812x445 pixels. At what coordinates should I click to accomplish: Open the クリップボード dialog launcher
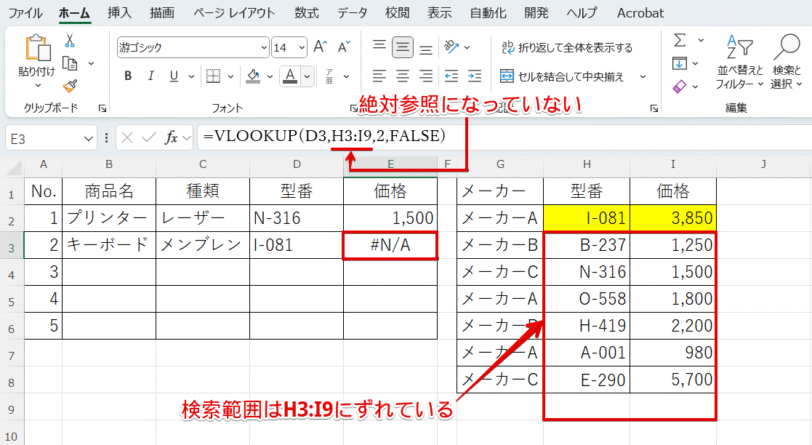point(102,108)
